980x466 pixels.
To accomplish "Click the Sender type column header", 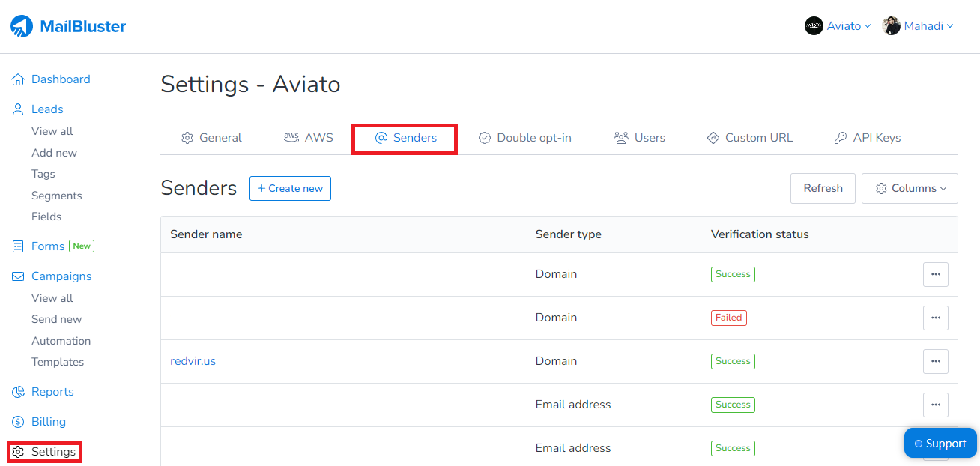I will [x=569, y=234].
